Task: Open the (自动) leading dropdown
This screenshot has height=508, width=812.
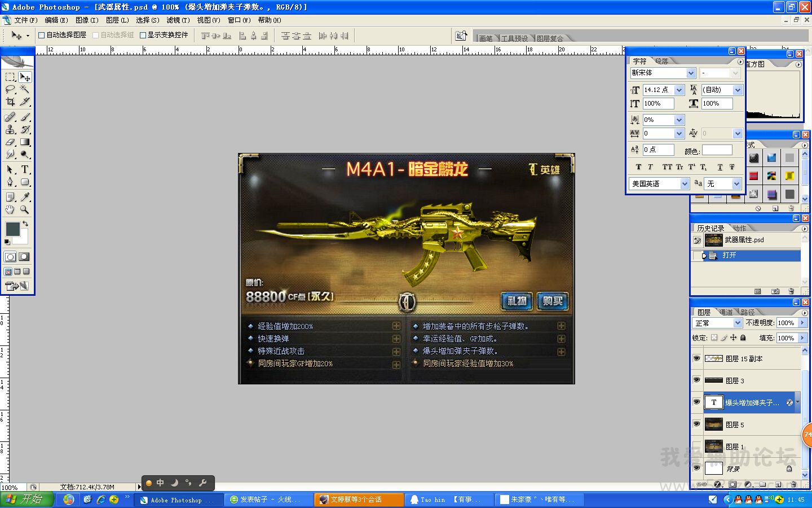Action: pyautogui.click(x=738, y=90)
